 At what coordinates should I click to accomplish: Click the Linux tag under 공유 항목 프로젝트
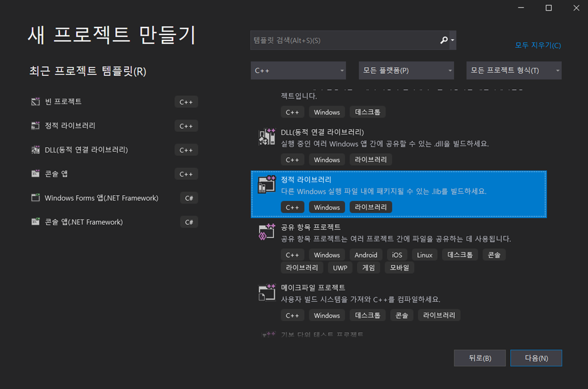[424, 255]
